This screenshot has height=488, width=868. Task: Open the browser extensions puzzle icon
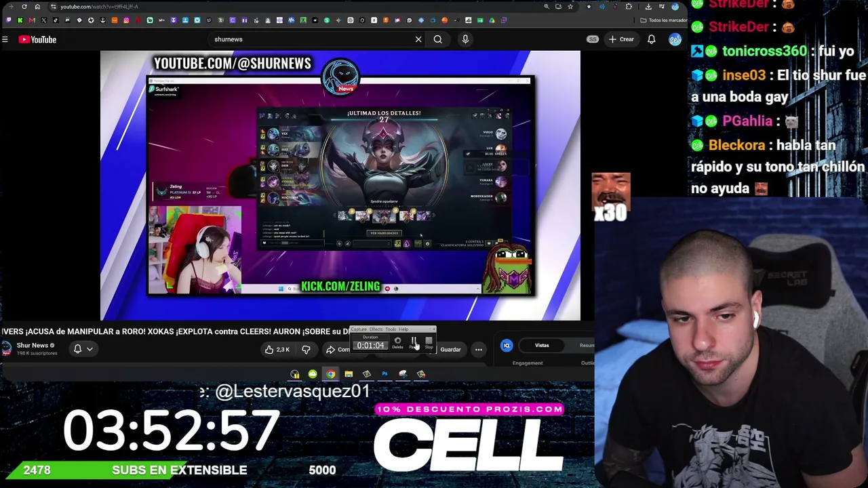pyautogui.click(x=629, y=7)
